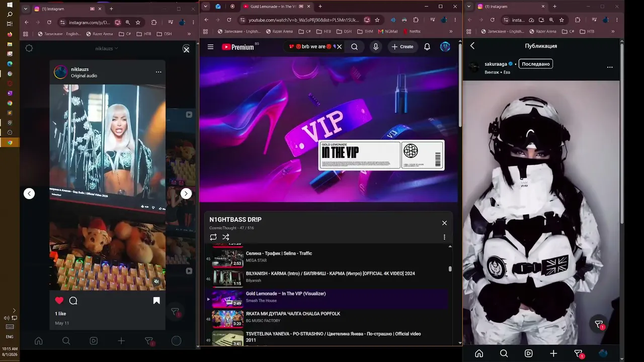Open niklauzs profile from the post header
Screen dimensions: 644x362
point(79,69)
